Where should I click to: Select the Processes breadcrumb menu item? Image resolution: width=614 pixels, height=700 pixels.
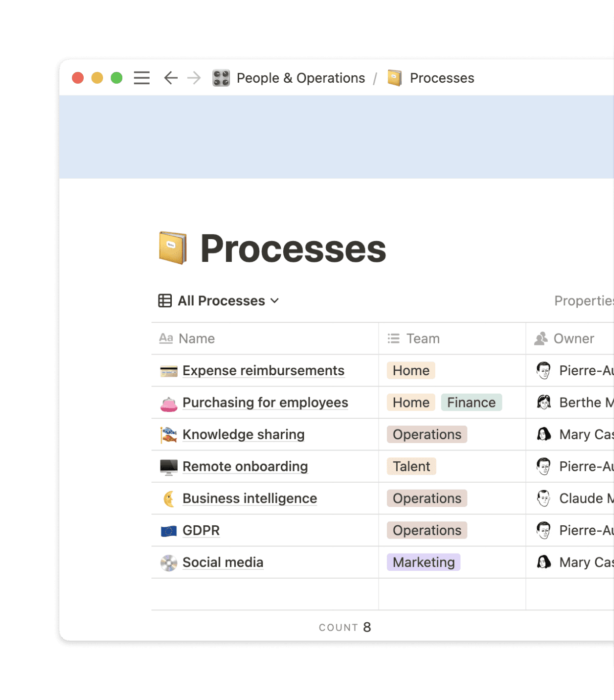[x=442, y=78]
